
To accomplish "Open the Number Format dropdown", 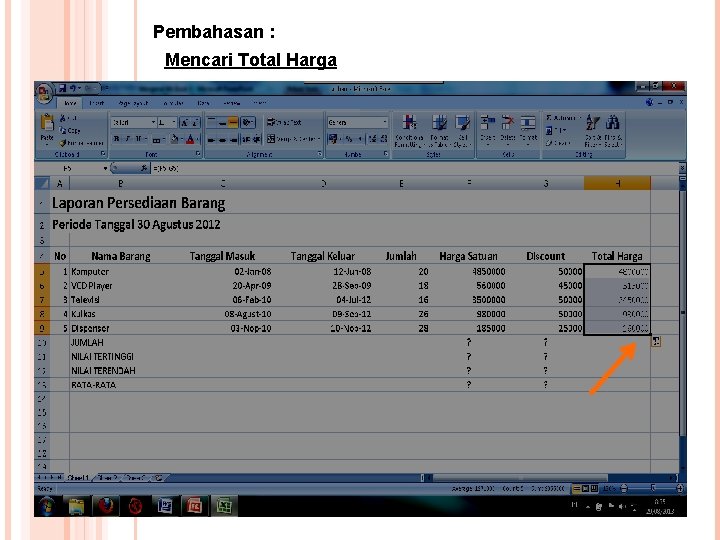I will click(384, 123).
